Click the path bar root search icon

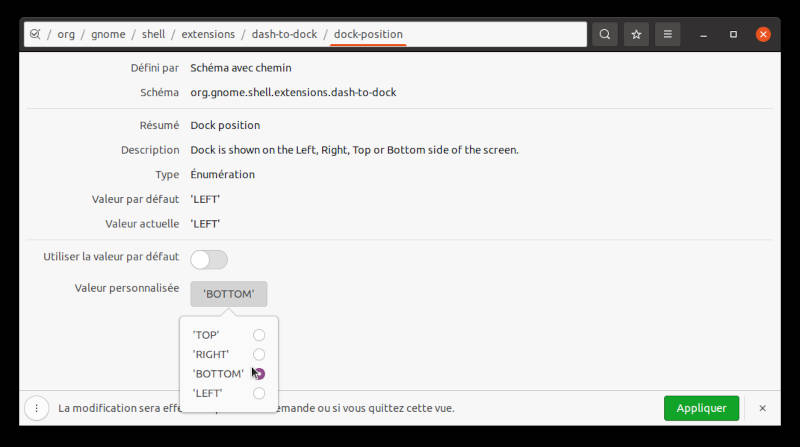pos(35,34)
